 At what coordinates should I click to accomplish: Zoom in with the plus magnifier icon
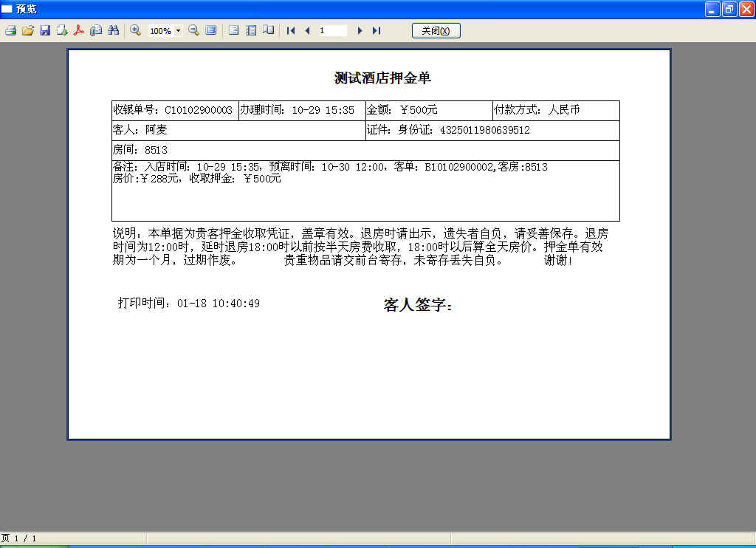tap(136, 30)
